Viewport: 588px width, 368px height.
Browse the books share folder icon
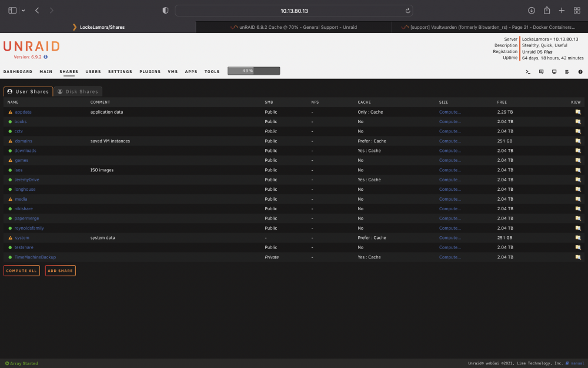pos(578,122)
